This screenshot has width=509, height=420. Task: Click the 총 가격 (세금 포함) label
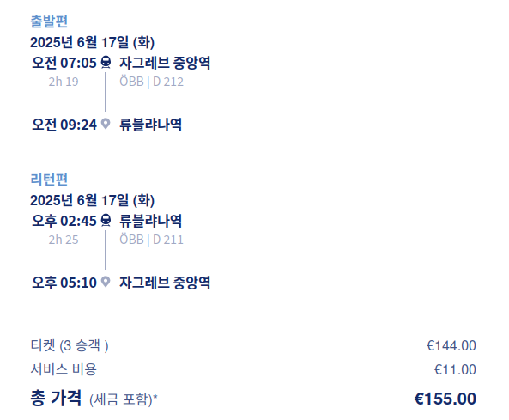click(94, 399)
